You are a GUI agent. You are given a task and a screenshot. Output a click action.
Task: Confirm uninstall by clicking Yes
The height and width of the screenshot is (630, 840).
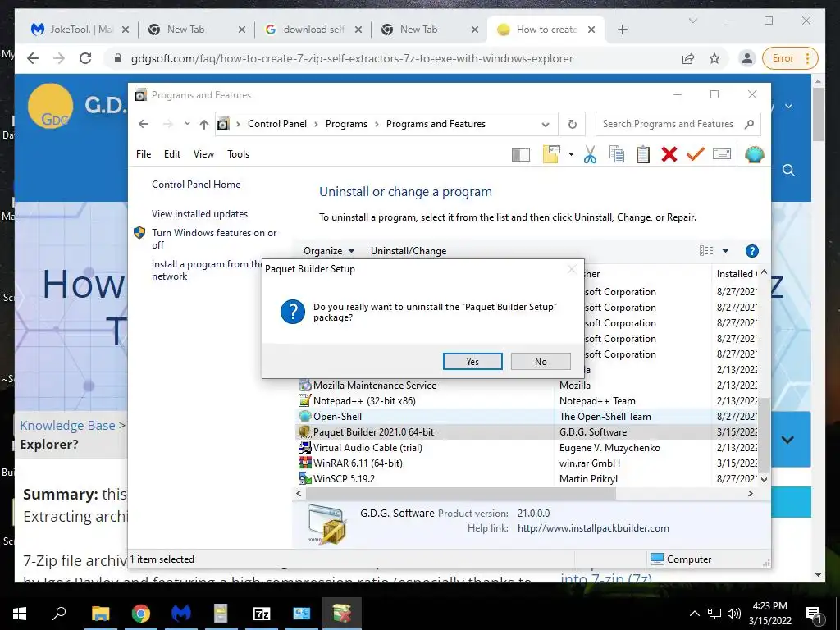472,362
